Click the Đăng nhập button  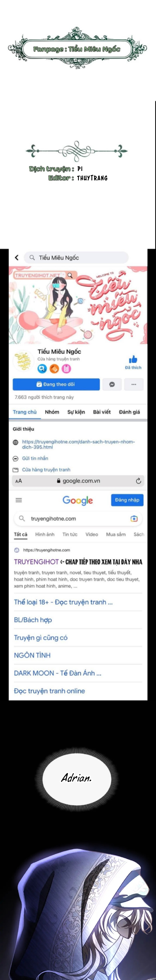[127, 500]
